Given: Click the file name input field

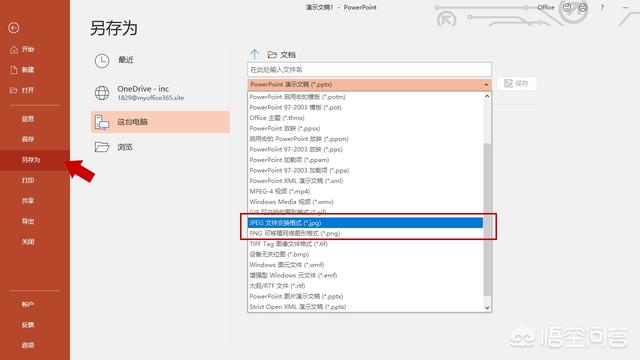Looking at the screenshot, I should pos(369,70).
